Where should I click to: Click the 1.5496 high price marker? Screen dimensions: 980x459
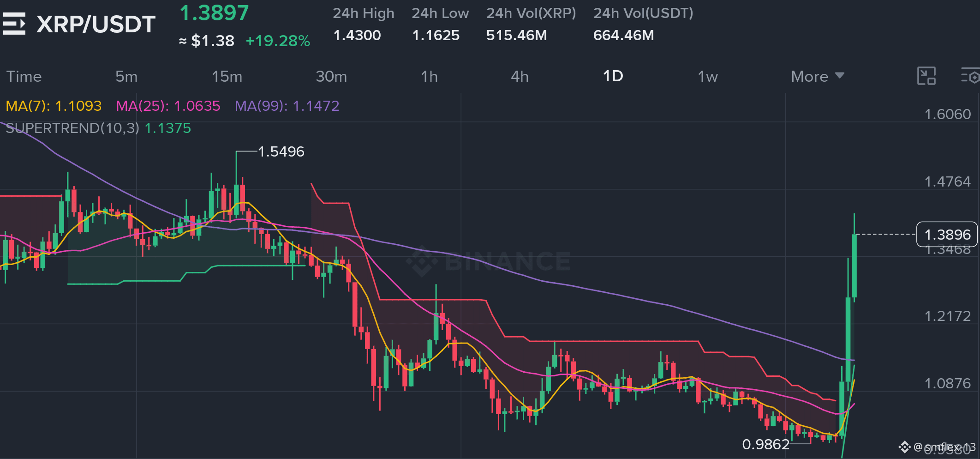click(x=281, y=151)
